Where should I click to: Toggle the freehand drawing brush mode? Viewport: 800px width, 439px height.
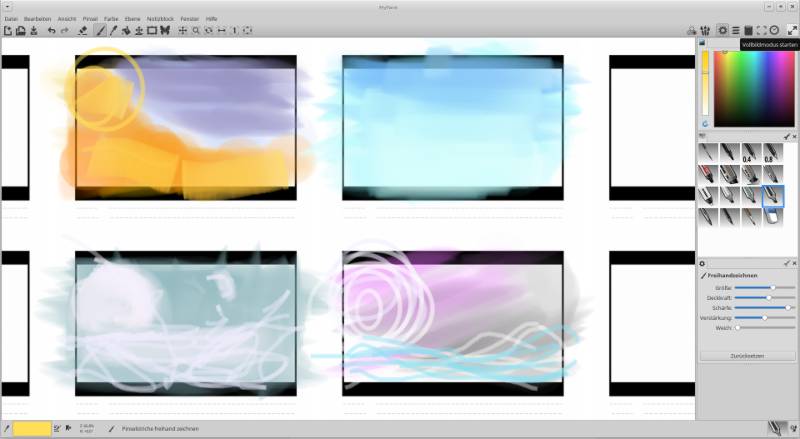point(100,31)
